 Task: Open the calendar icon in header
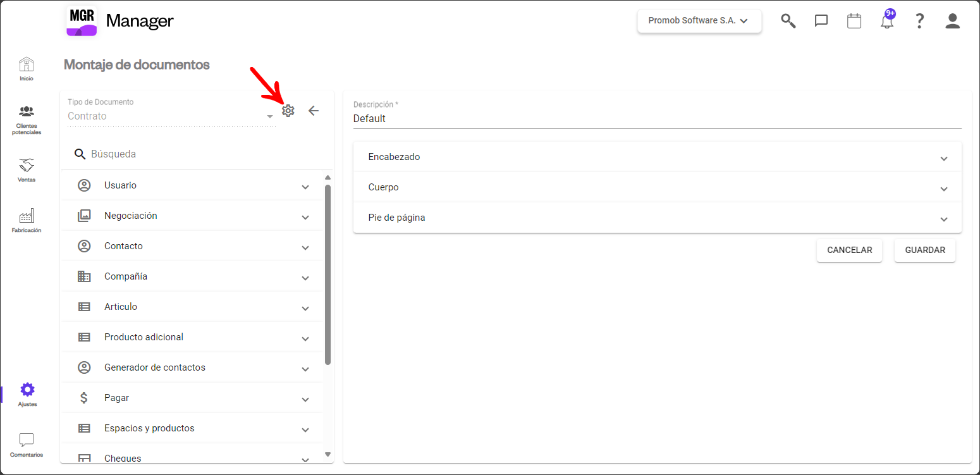(x=854, y=21)
